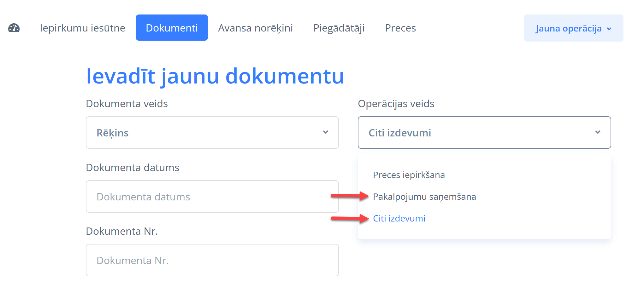Viewport: 644px width, 282px height.
Task: Click into the Dokumenta Nr. text box
Action: click(x=212, y=260)
